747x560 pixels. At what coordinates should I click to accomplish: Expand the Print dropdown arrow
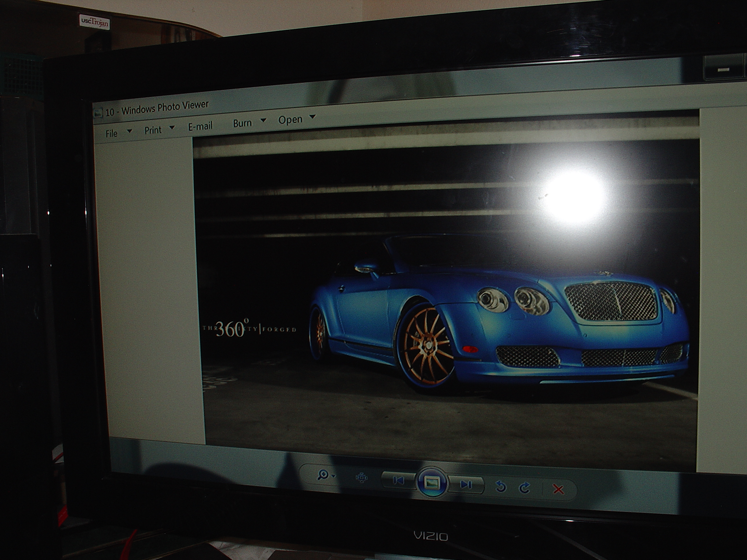[x=172, y=127]
